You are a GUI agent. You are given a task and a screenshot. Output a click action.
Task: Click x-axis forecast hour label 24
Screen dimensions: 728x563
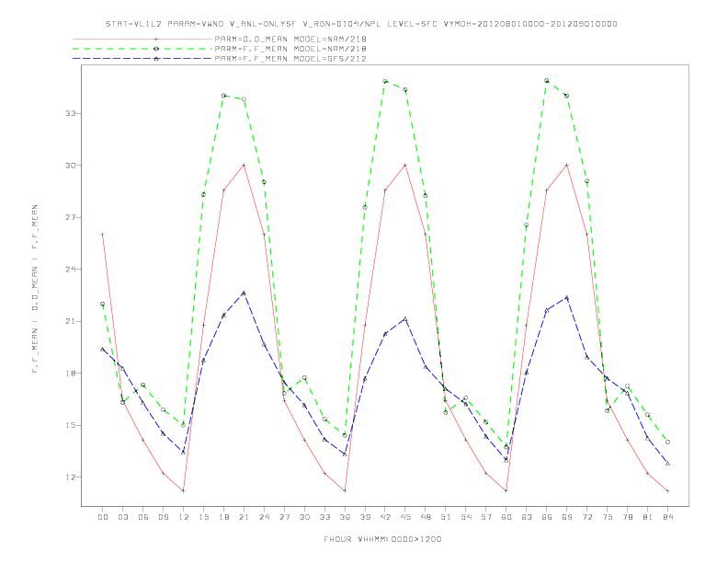[264, 517]
